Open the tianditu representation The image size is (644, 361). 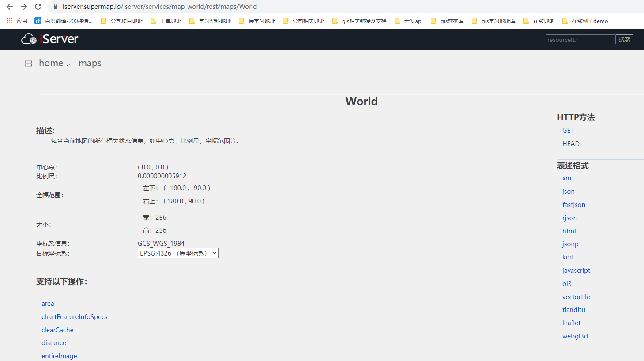point(574,310)
